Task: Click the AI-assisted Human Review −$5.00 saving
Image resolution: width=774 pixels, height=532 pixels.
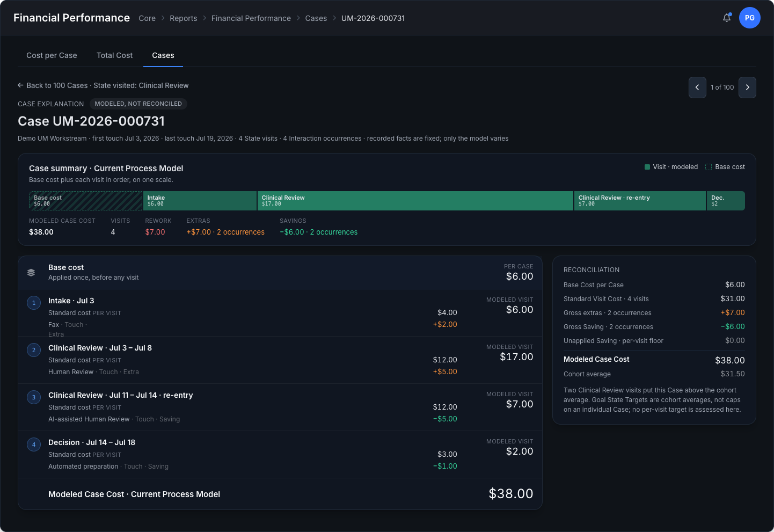Action: click(445, 419)
